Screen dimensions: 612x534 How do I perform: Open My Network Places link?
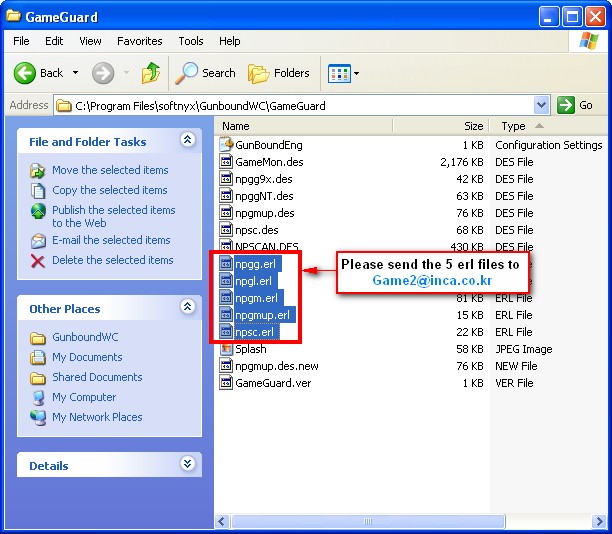point(97,417)
